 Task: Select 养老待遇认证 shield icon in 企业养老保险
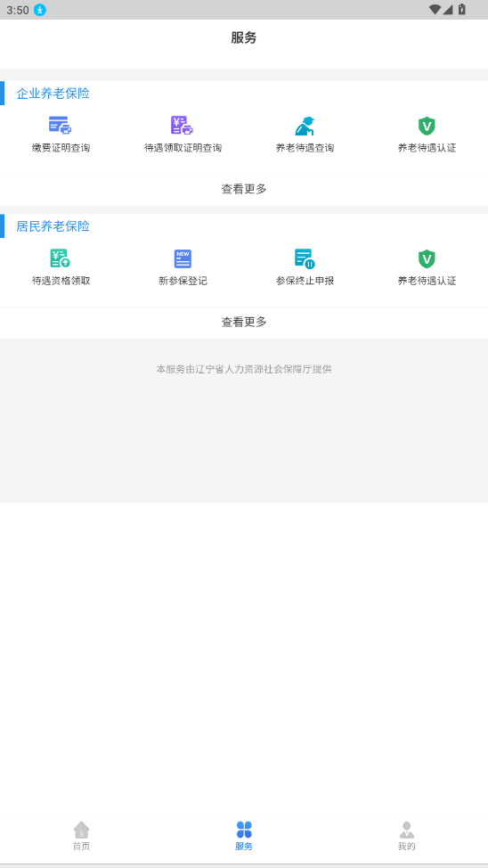pos(426,127)
